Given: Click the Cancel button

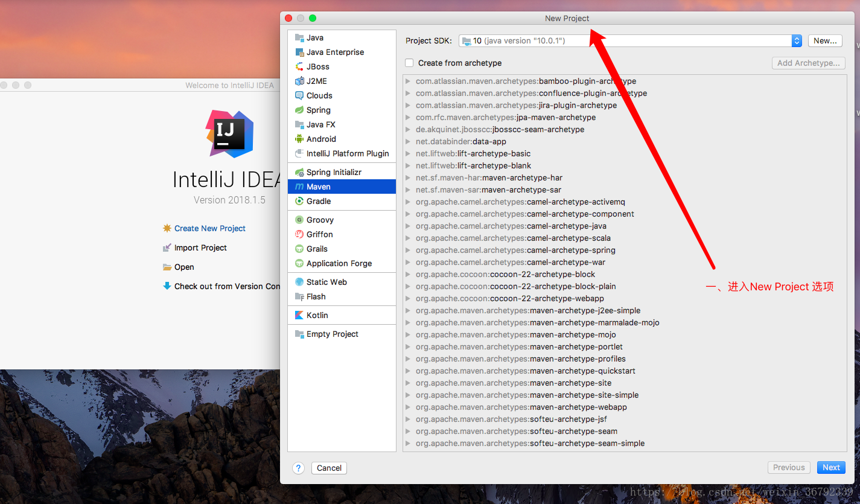Looking at the screenshot, I should [x=329, y=468].
